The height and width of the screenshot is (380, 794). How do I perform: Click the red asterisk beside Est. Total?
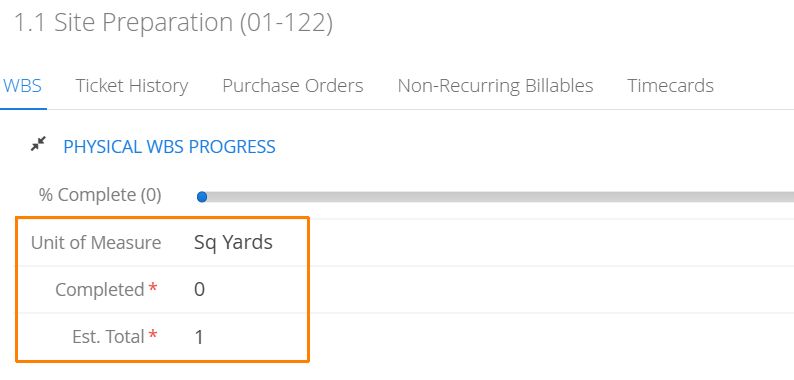tap(152, 334)
